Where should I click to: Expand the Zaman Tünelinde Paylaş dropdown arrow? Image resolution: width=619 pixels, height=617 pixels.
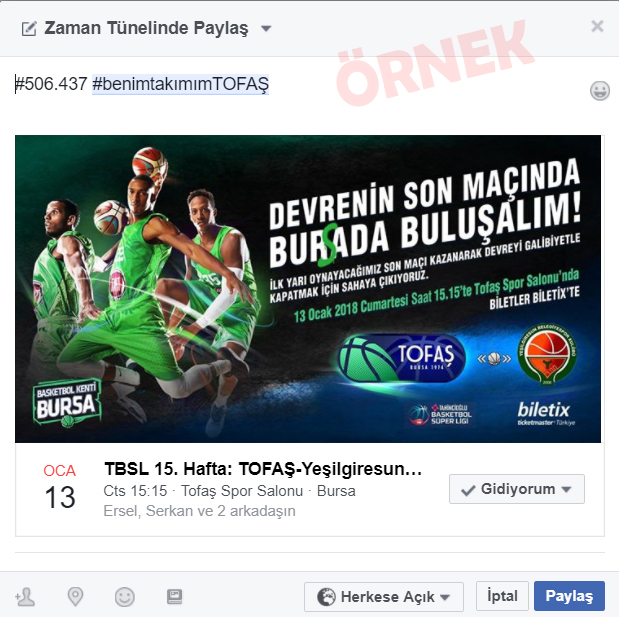pyautogui.click(x=266, y=28)
